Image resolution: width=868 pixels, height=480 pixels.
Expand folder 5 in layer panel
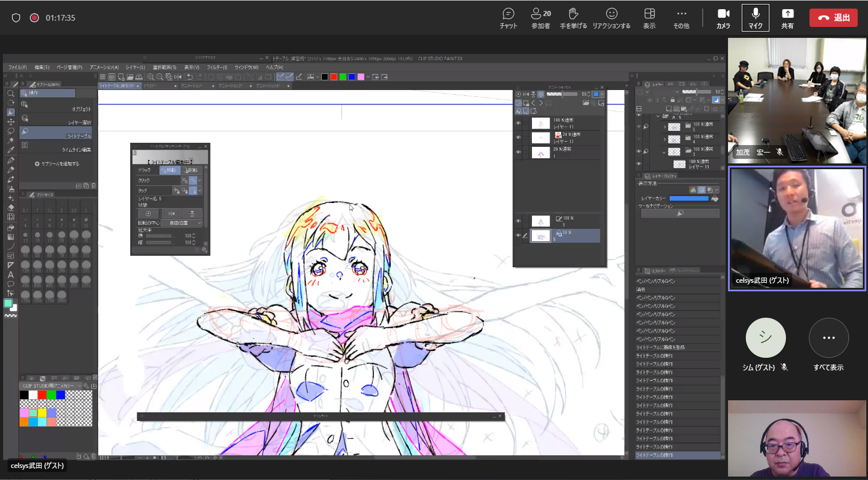click(664, 127)
